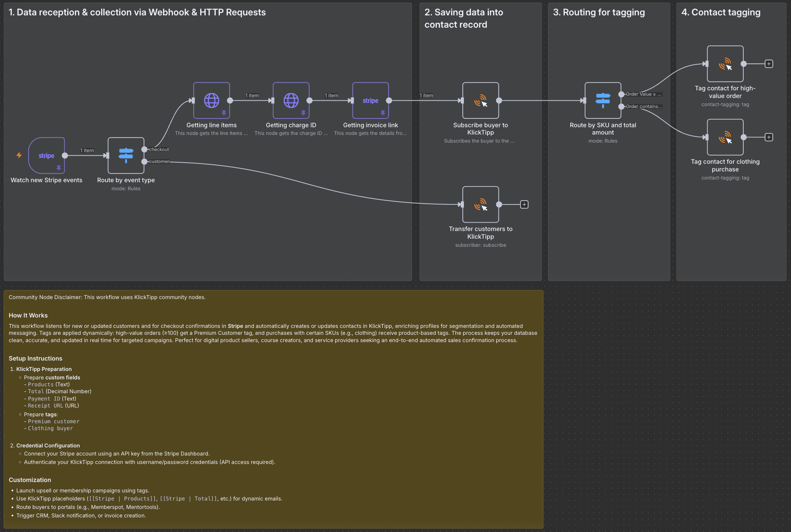
Task: Click the lightning bolt on the Stripe trigger
Action: click(19, 155)
